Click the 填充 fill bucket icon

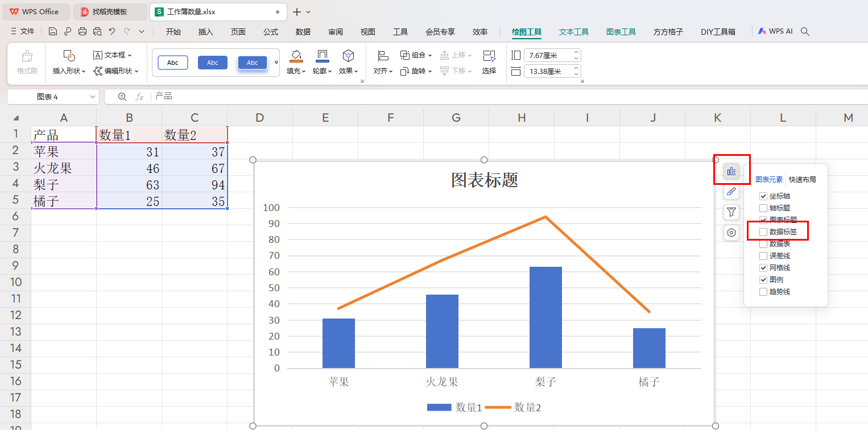tap(296, 56)
